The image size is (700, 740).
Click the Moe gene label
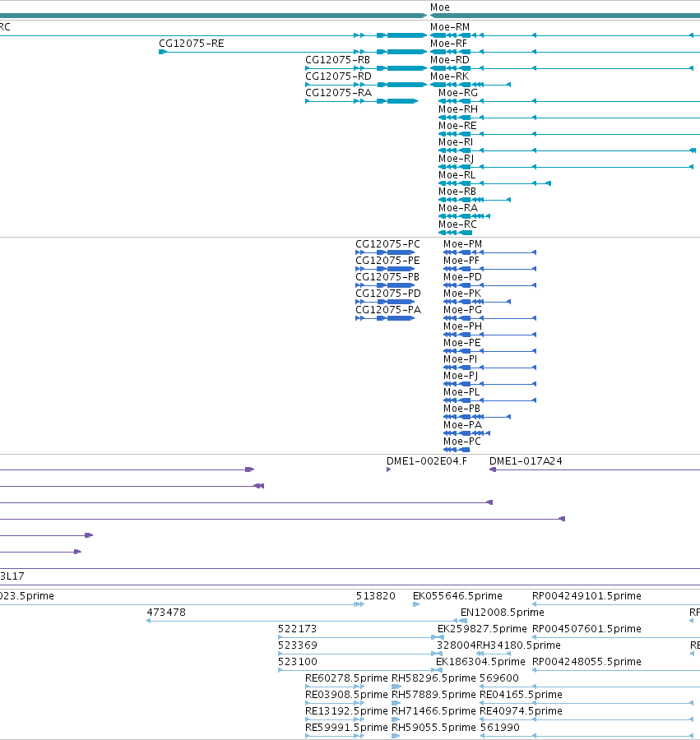[x=440, y=7]
